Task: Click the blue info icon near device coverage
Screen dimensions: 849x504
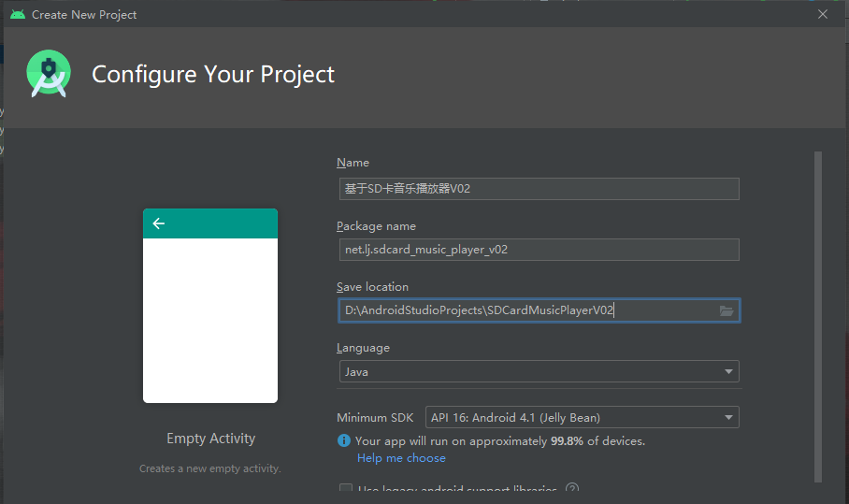Action: 344,440
